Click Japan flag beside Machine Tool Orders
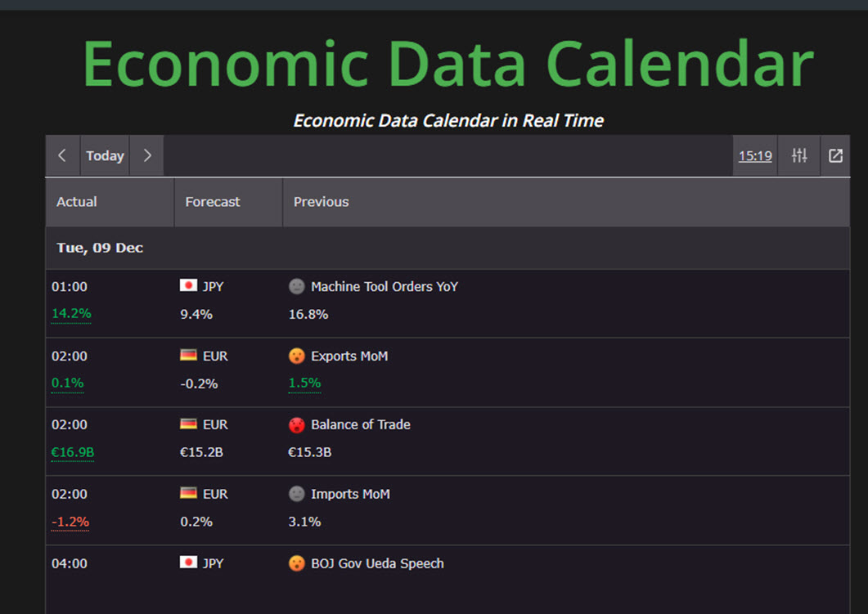868x614 pixels. 188,286
